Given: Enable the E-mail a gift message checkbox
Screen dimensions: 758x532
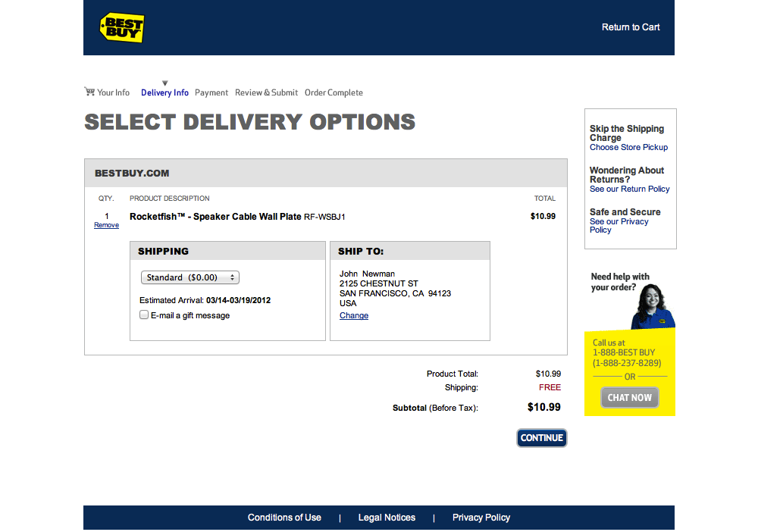Looking at the screenshot, I should tap(144, 315).
